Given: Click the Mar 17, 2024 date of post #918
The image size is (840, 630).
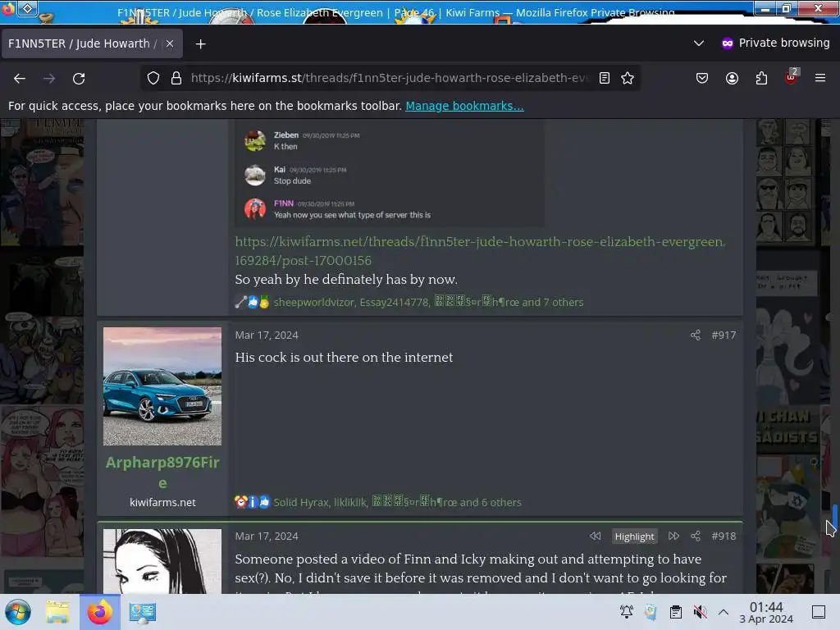Looking at the screenshot, I should click(x=267, y=536).
